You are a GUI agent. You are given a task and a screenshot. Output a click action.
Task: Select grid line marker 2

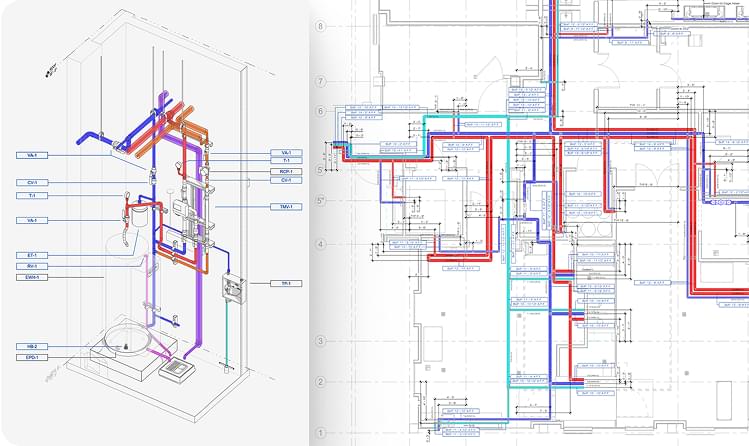[321, 382]
